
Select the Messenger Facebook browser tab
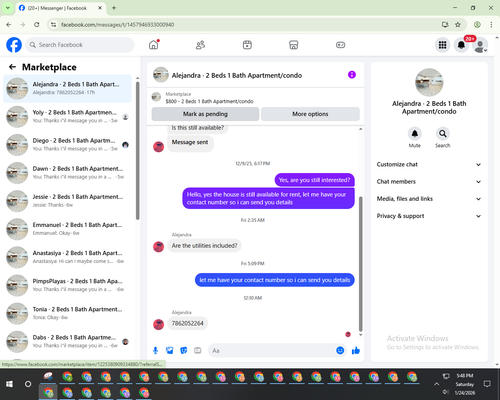pos(61,8)
